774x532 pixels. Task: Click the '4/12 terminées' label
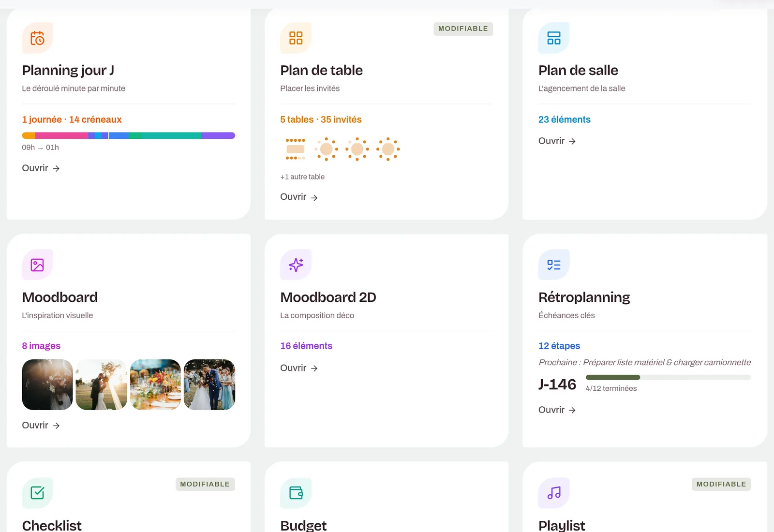coord(611,388)
